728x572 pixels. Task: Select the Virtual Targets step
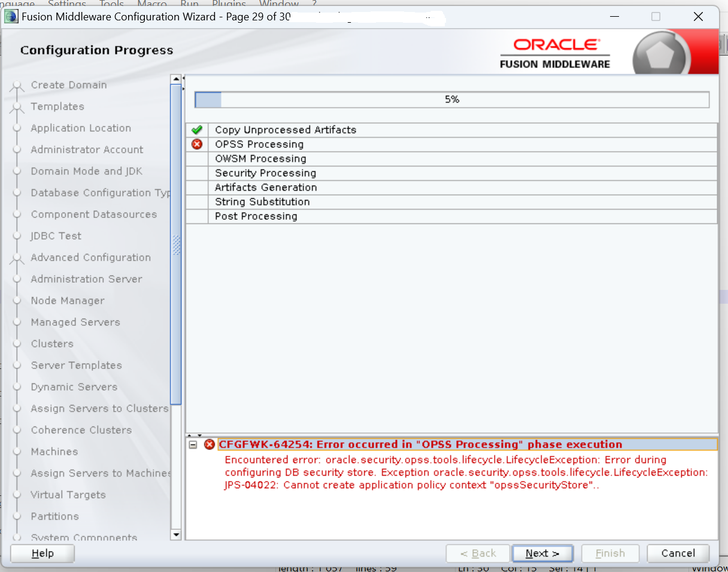68,495
